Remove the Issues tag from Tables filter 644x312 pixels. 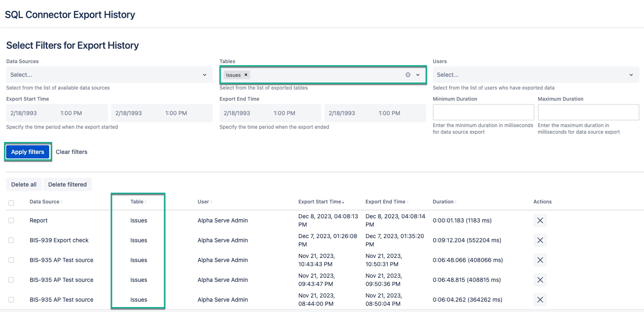246,75
